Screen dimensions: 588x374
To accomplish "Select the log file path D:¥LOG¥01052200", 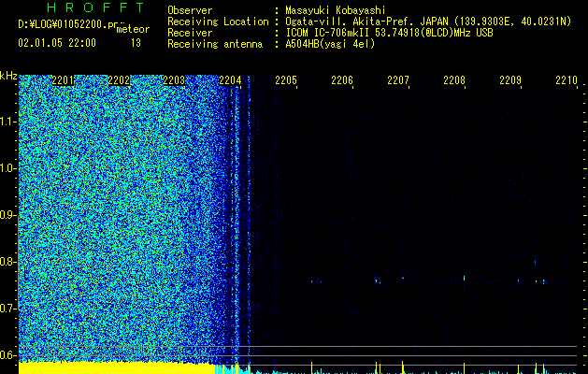I will (63, 24).
